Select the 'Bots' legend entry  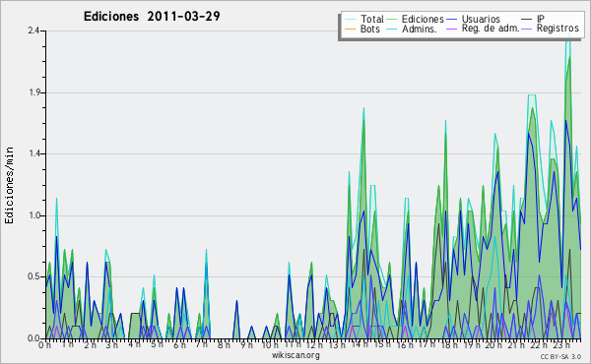(x=369, y=29)
